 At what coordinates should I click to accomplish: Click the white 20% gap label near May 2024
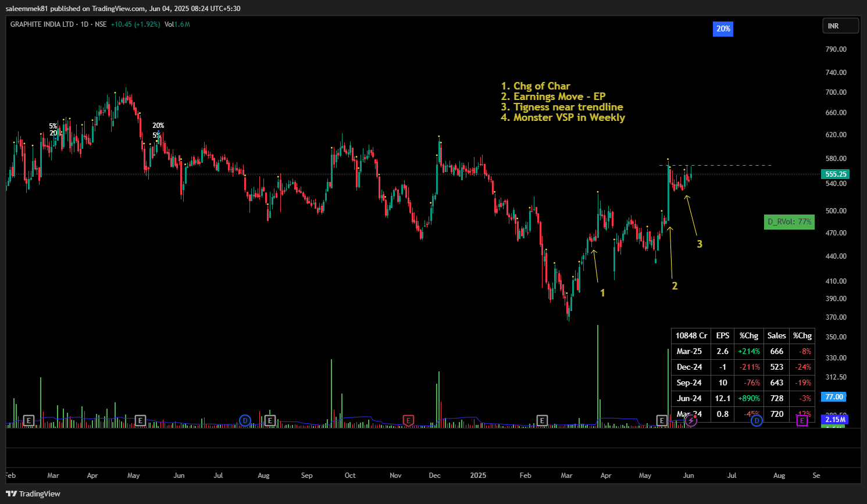point(158,126)
